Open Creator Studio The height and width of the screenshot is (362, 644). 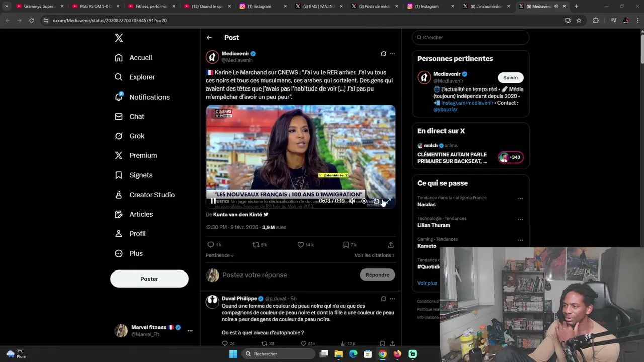pyautogui.click(x=144, y=195)
